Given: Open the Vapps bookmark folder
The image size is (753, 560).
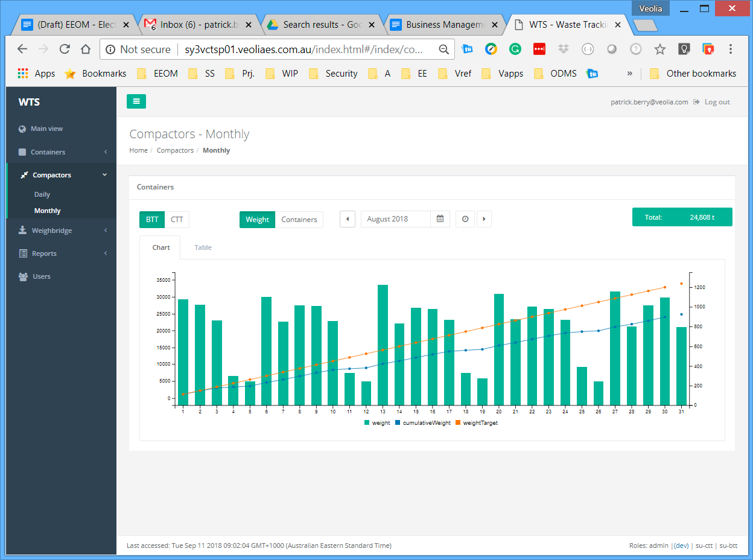Looking at the screenshot, I should tap(503, 74).
